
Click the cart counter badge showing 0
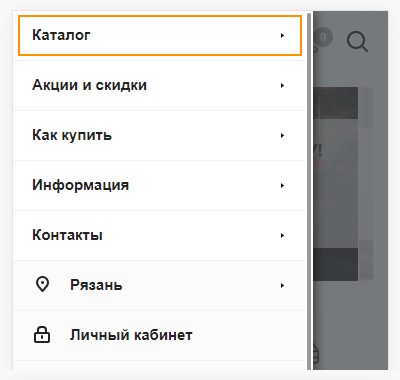[323, 37]
